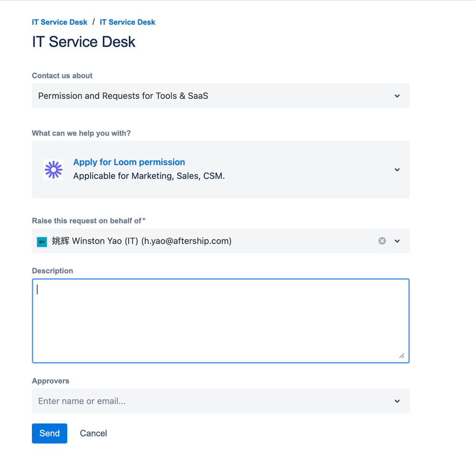This screenshot has width=476, height=476.
Task: Cancel the request form
Action: [93, 434]
